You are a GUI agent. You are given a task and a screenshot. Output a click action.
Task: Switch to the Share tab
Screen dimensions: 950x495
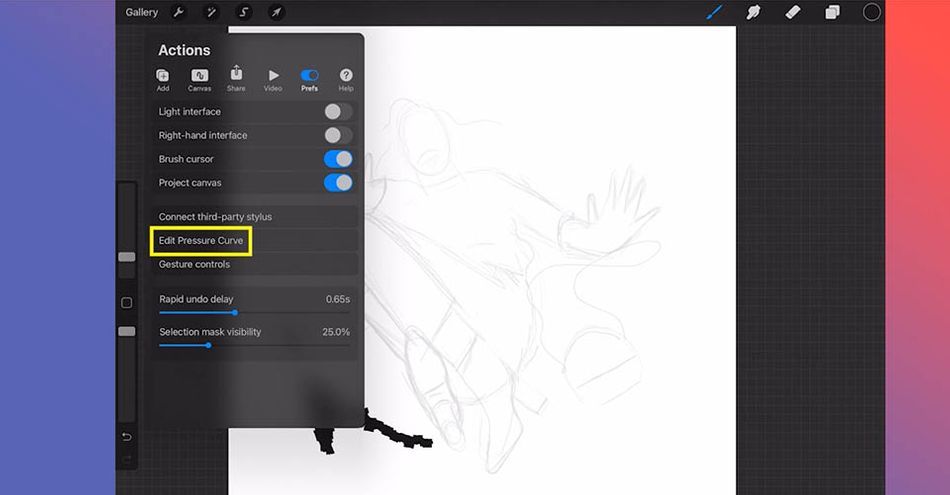click(x=236, y=79)
